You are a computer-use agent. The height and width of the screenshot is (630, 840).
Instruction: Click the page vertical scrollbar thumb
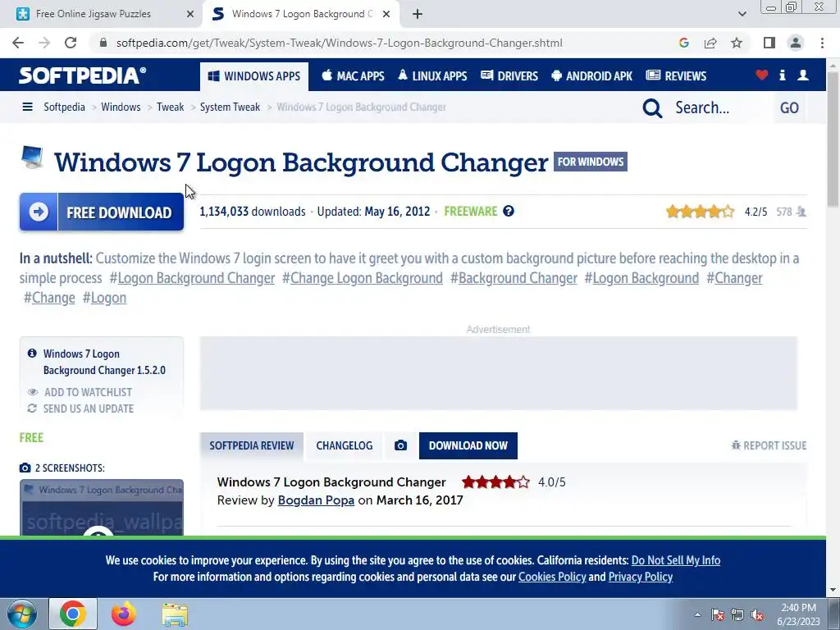pyautogui.click(x=833, y=139)
